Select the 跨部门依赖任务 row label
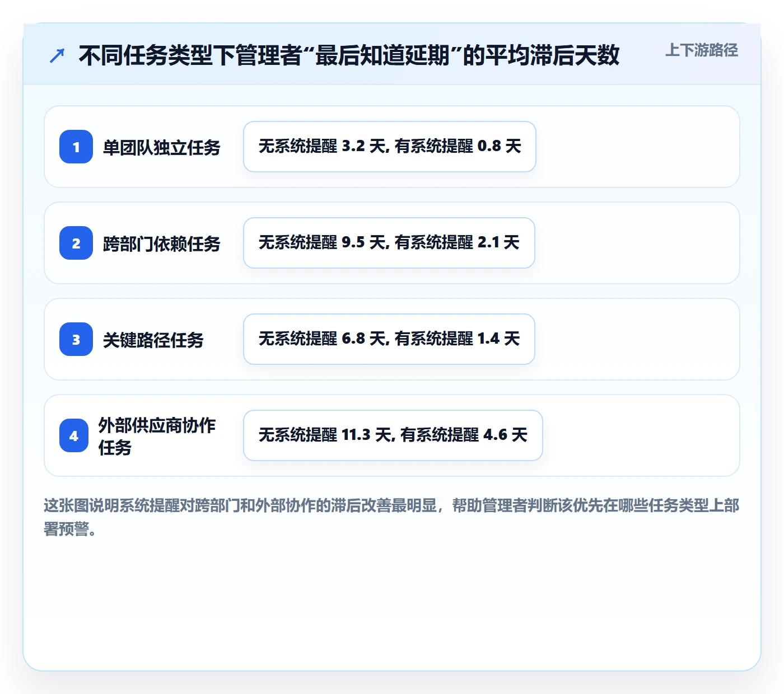784x694 pixels. tap(161, 243)
